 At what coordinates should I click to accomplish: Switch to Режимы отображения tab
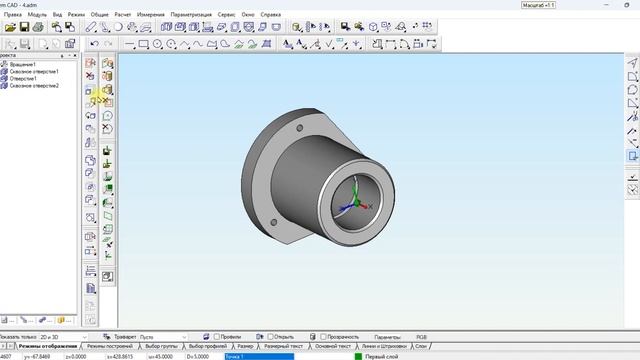coord(48,346)
